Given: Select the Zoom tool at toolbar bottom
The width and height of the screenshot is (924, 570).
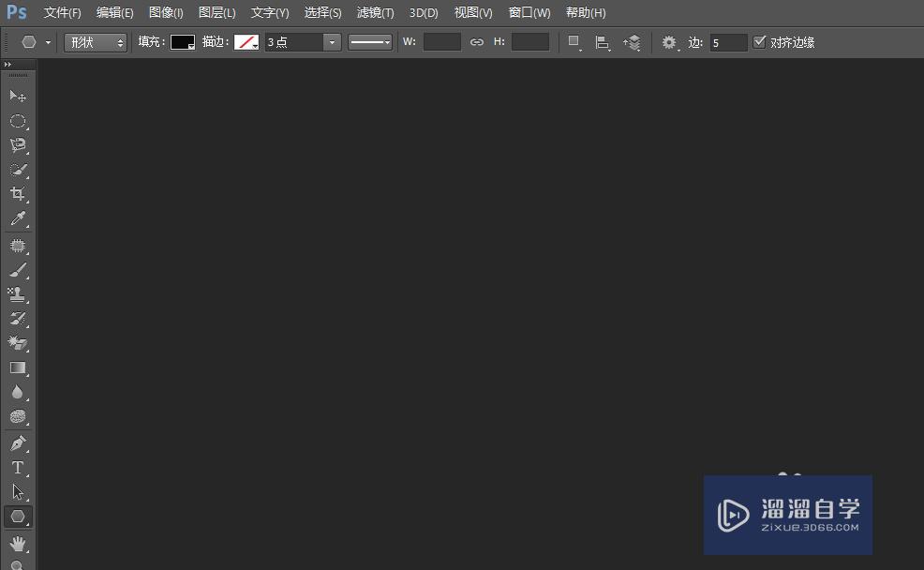Looking at the screenshot, I should click(x=18, y=564).
